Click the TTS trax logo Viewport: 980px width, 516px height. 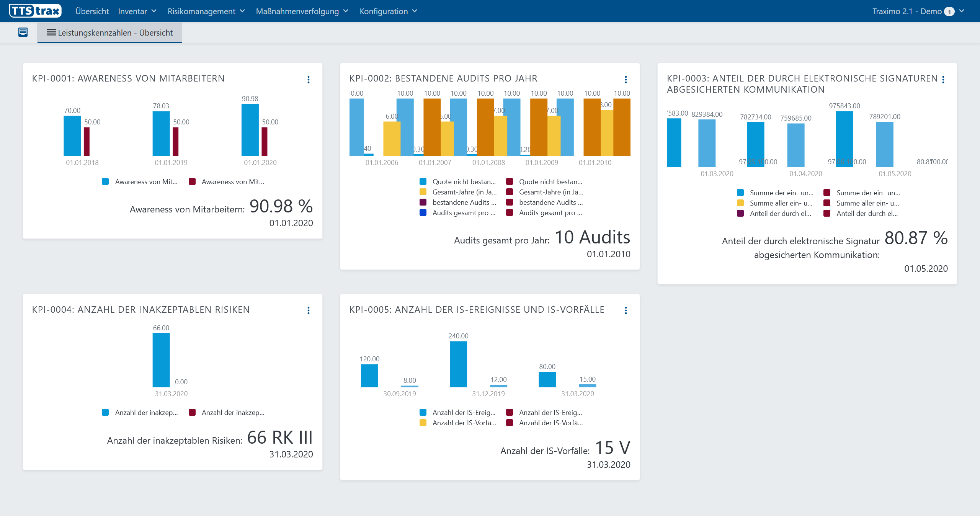coord(36,11)
